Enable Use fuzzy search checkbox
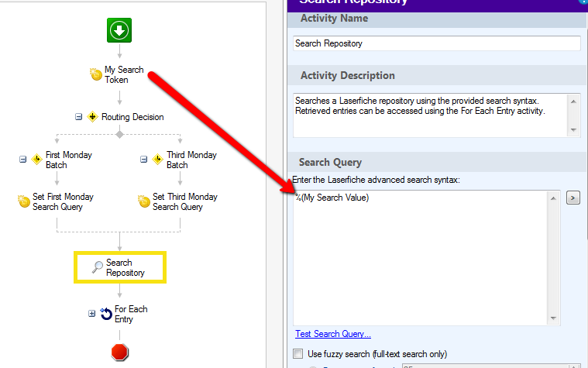Image resolution: width=588 pixels, height=368 pixels. coord(298,354)
